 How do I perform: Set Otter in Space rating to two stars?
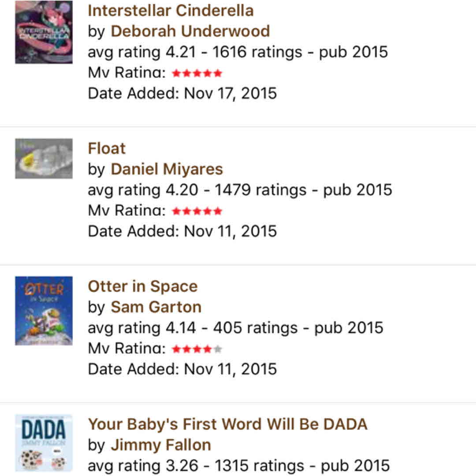coord(187,350)
